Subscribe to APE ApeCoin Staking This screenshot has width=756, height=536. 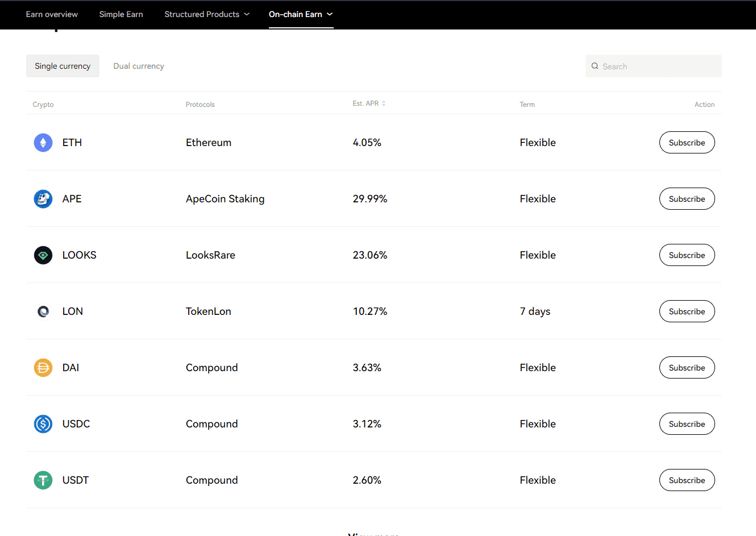tap(687, 199)
